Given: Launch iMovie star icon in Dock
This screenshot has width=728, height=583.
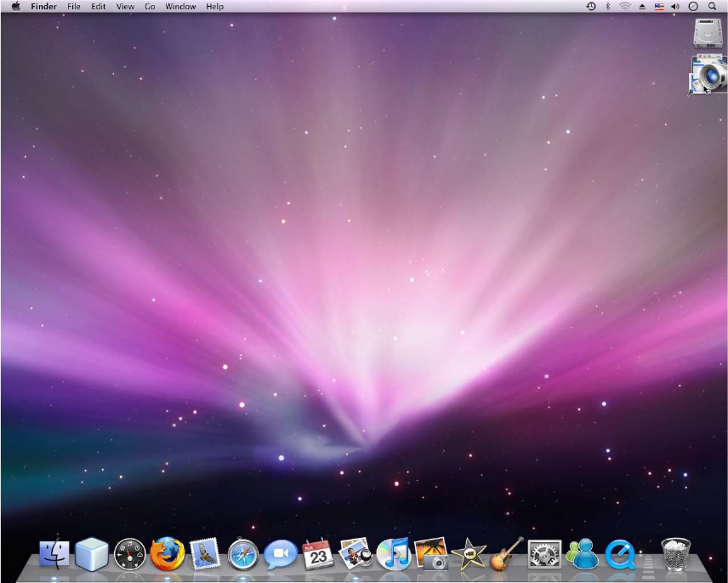Looking at the screenshot, I should coord(469,554).
